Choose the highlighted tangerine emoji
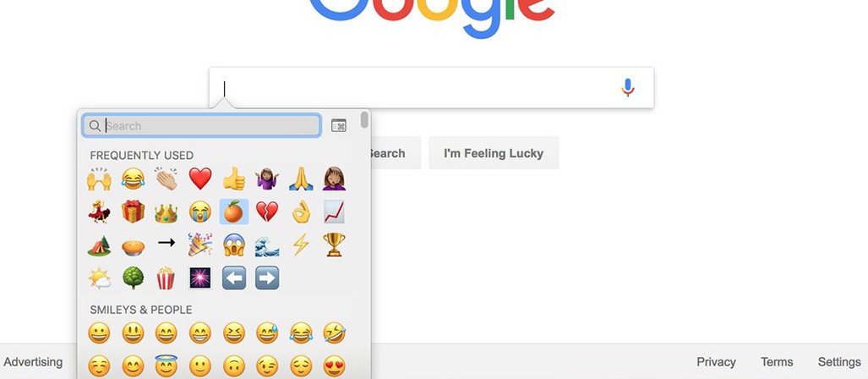This screenshot has height=379, width=868. (233, 211)
